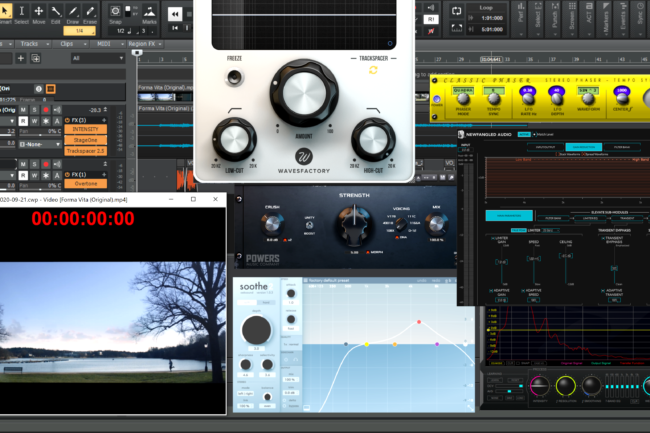Image resolution: width=650 pixels, height=433 pixels.
Task: Click the Trackspacer orange sync arrows icon
Action: [x=373, y=70]
